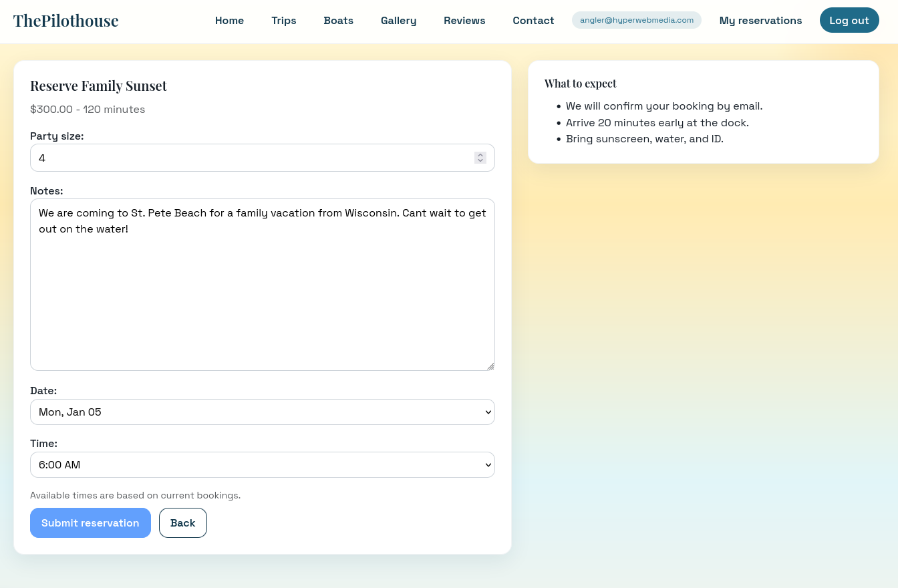The width and height of the screenshot is (898, 588).
Task: Open the Gallery page
Action: point(398,20)
